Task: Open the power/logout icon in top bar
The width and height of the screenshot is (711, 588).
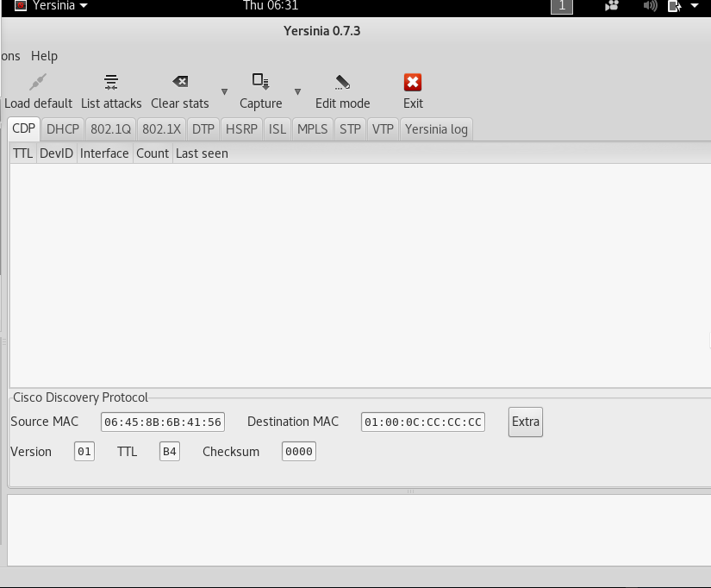Action: tap(674, 6)
